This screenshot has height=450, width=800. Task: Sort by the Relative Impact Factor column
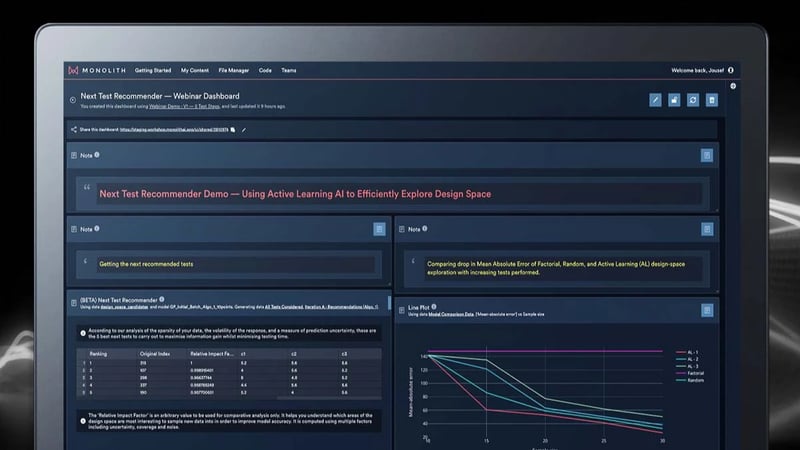(x=211, y=354)
